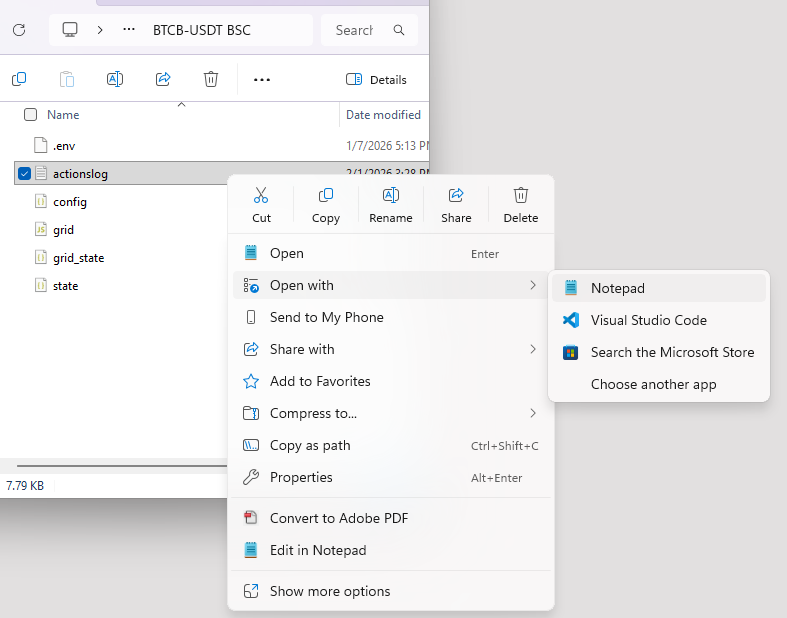Uncheck the actionslog file checkbox
This screenshot has width=787, height=618.
24,174
